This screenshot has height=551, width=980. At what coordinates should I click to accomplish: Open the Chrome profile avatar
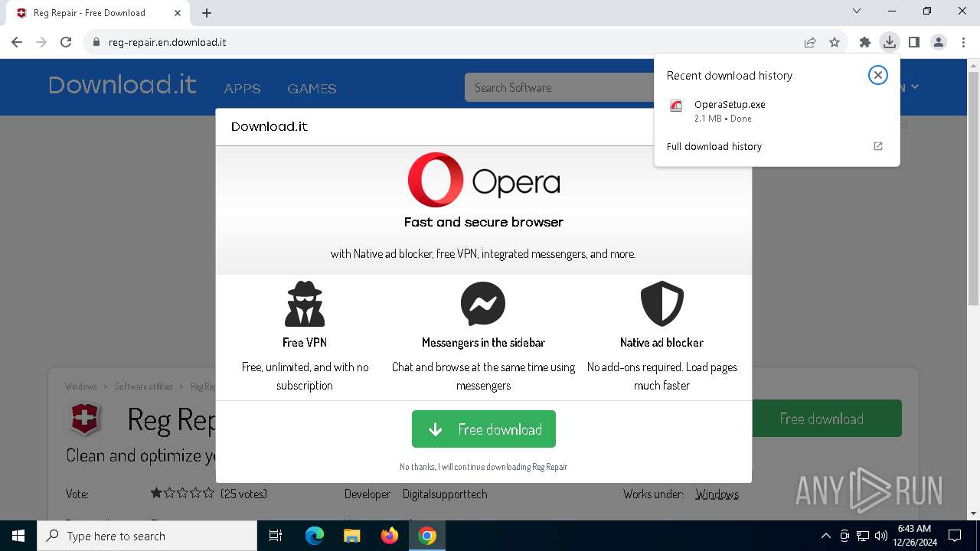click(939, 42)
